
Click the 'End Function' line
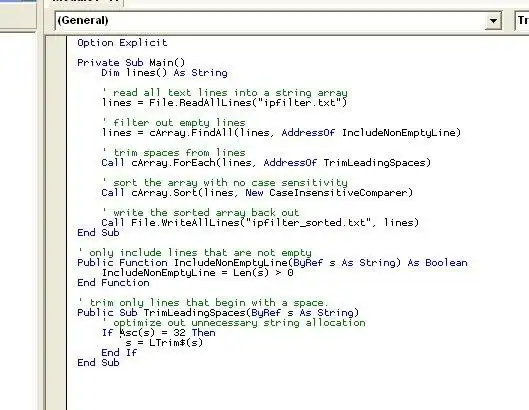[113, 283]
